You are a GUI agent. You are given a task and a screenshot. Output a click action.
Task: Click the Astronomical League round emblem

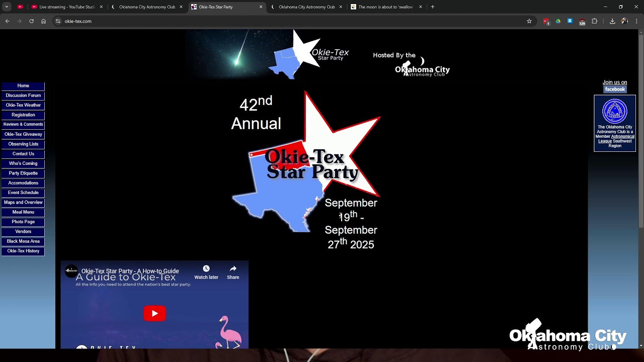pyautogui.click(x=615, y=111)
